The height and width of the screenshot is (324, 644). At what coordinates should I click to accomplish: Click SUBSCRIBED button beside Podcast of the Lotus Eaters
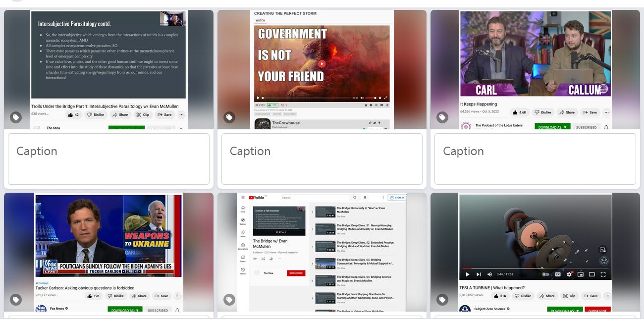coord(587,127)
